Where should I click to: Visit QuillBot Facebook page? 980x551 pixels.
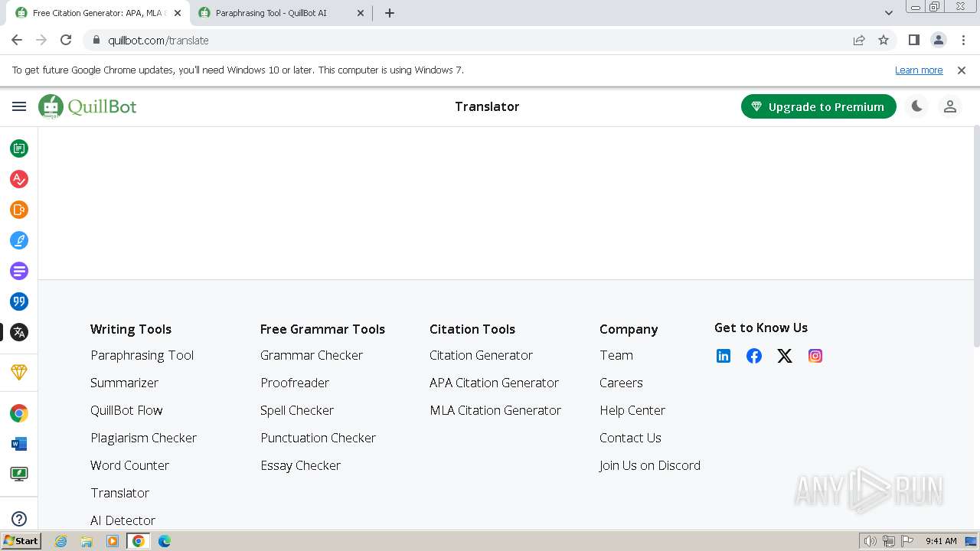point(754,356)
